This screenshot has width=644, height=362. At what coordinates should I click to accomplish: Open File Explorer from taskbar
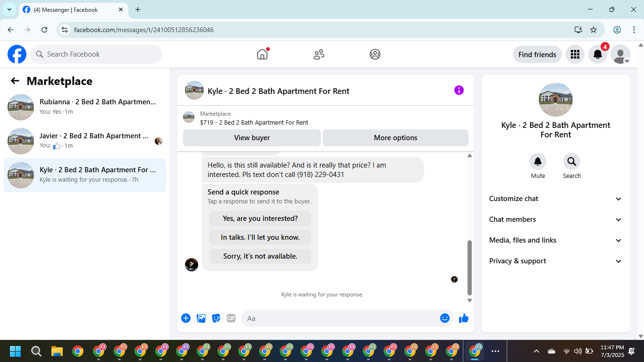(x=57, y=351)
